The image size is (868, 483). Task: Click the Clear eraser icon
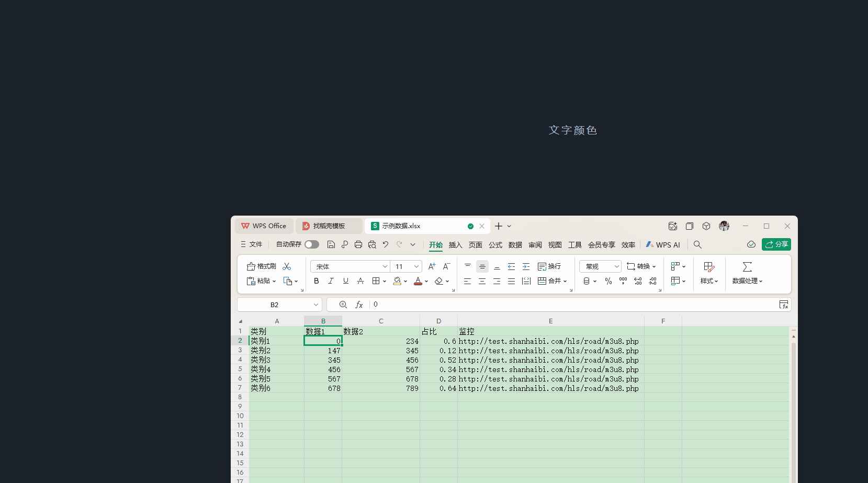coord(438,281)
